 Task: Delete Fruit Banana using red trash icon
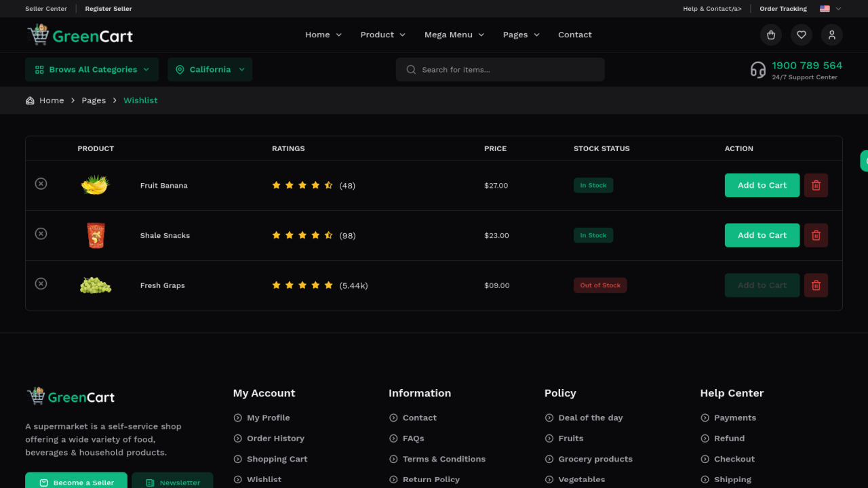coord(816,185)
